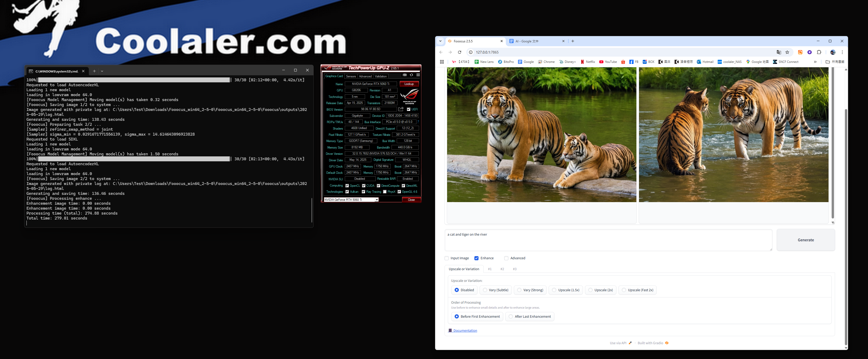Open the Chrome three-dot menu
Viewport: 868px width, 359px height.
tap(842, 52)
